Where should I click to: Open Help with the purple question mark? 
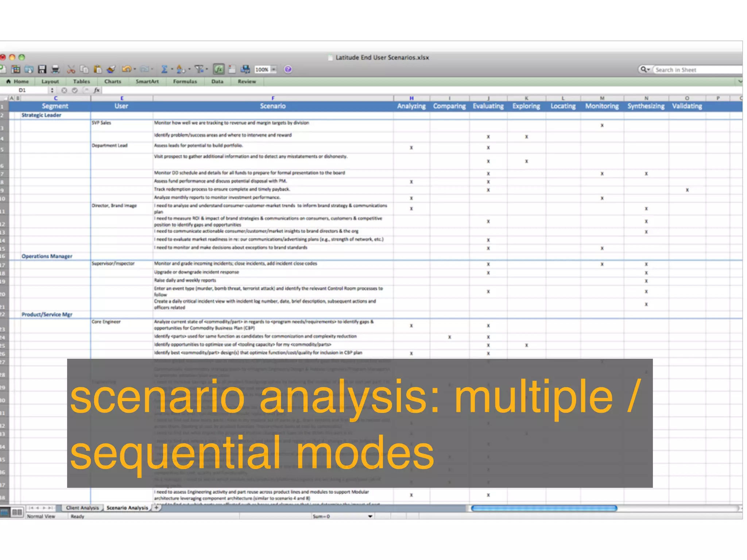click(x=288, y=69)
